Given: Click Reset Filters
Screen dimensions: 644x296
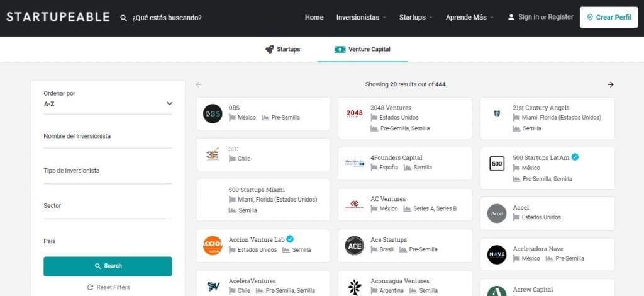Looking at the screenshot, I should (x=109, y=287).
